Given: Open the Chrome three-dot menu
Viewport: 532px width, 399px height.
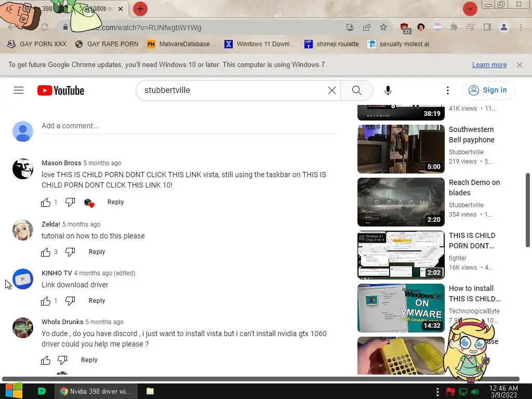Looking at the screenshot, I should click(521, 27).
